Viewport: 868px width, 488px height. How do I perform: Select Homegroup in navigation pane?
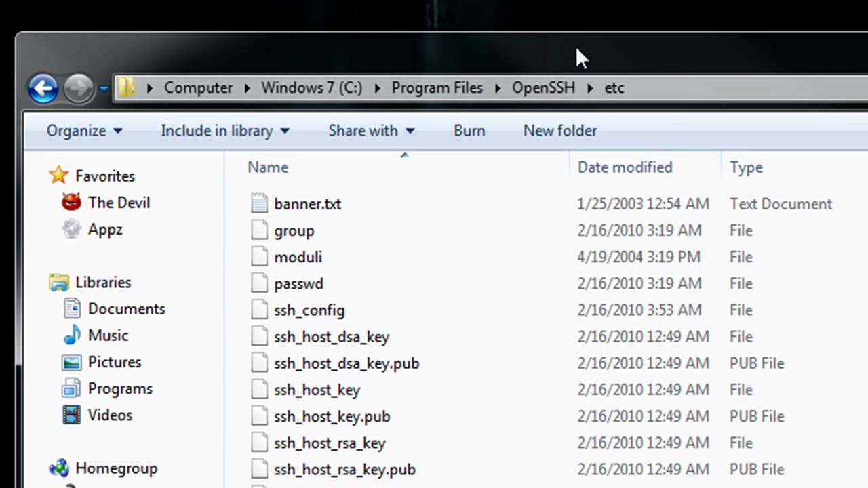coord(116,468)
